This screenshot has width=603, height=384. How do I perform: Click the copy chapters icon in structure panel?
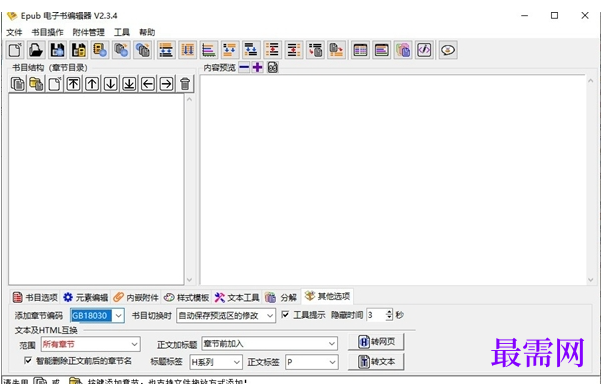coord(18,83)
